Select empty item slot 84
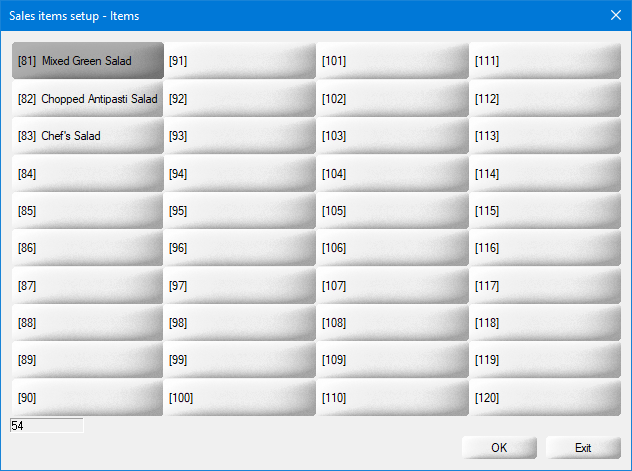Screen dimensions: 632x471 coord(88,174)
